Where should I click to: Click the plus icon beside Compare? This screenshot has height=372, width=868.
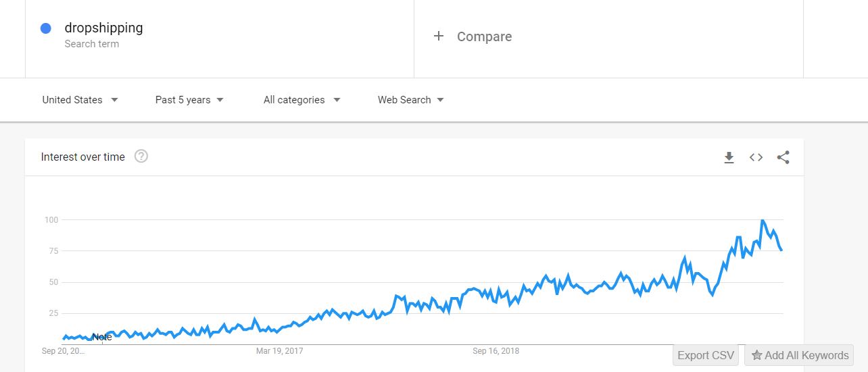coord(439,36)
